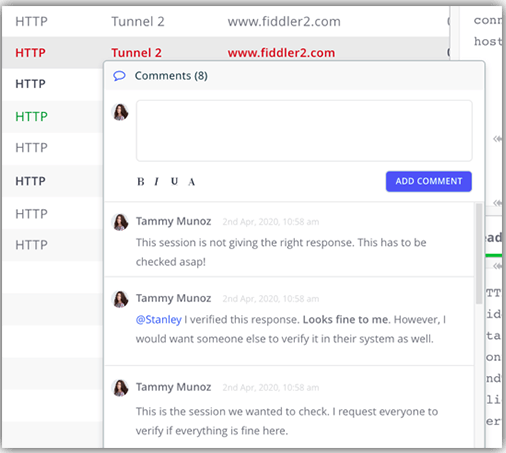
Task: Expand the second collapse arrows on right panel
Action: [x=498, y=203]
